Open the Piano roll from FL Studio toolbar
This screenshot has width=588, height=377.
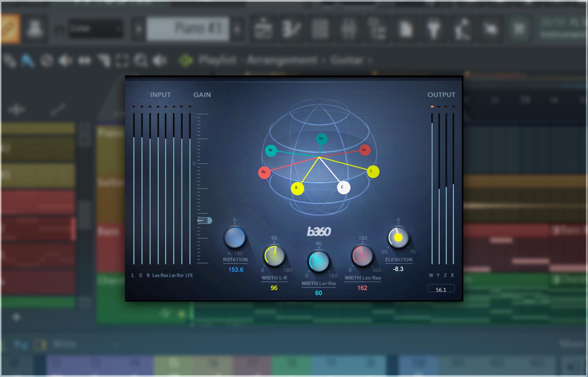[292, 29]
